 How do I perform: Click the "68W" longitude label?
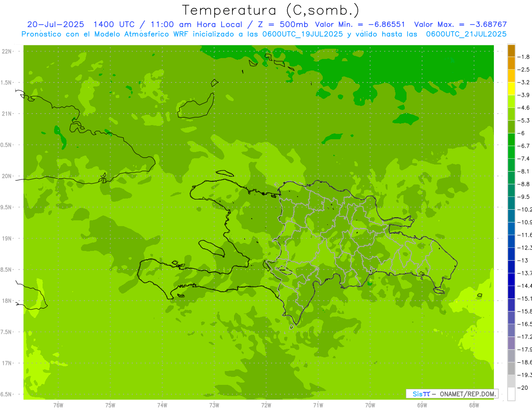pos(474,405)
